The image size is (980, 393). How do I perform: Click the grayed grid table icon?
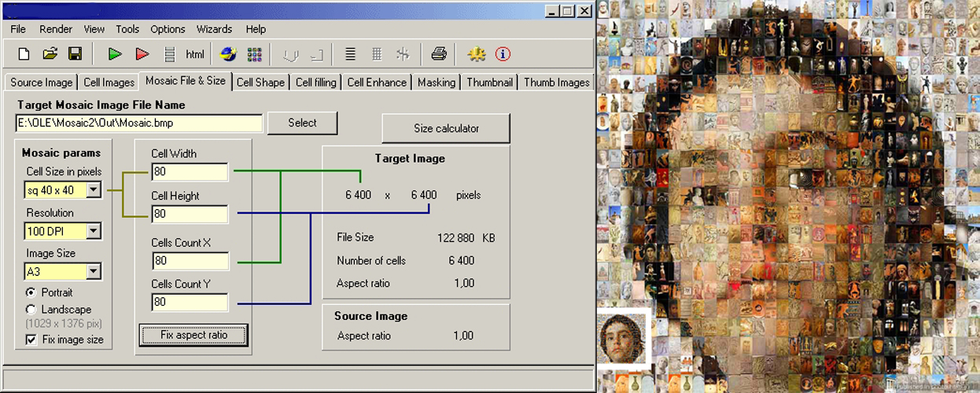click(x=377, y=54)
